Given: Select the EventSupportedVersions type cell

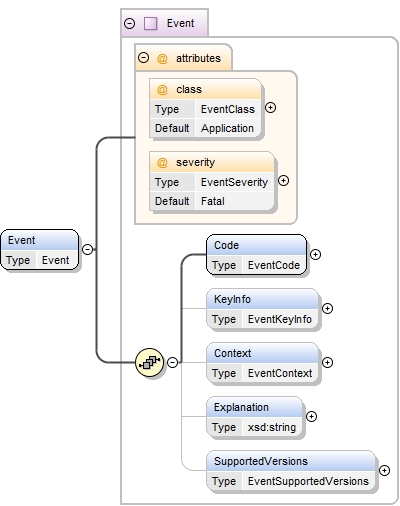Looking at the screenshot, I should pos(308,481).
